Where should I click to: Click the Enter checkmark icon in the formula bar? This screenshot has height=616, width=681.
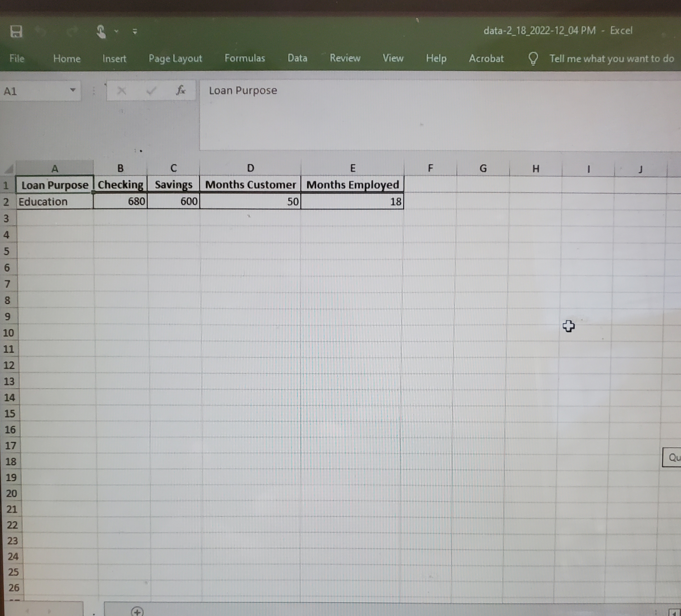point(151,91)
